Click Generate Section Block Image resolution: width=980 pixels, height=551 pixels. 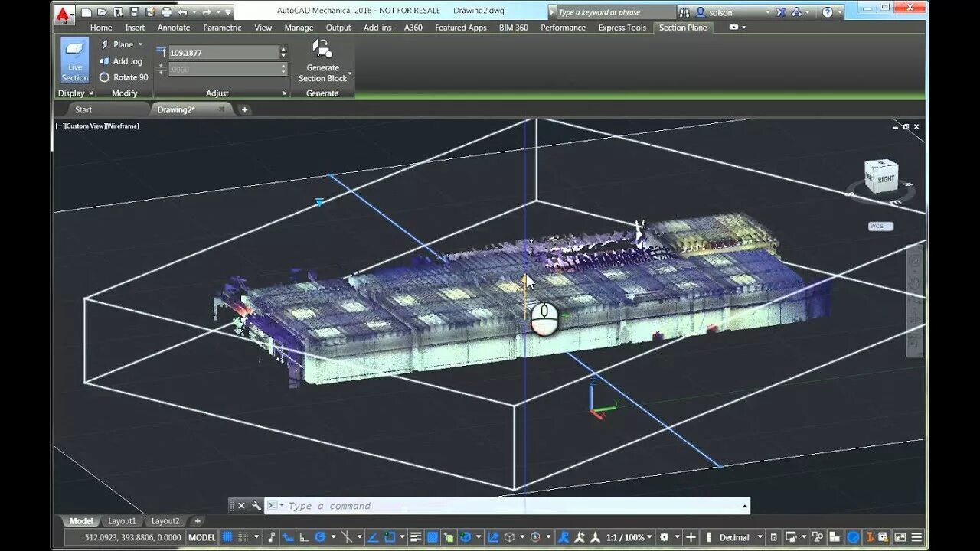322,61
